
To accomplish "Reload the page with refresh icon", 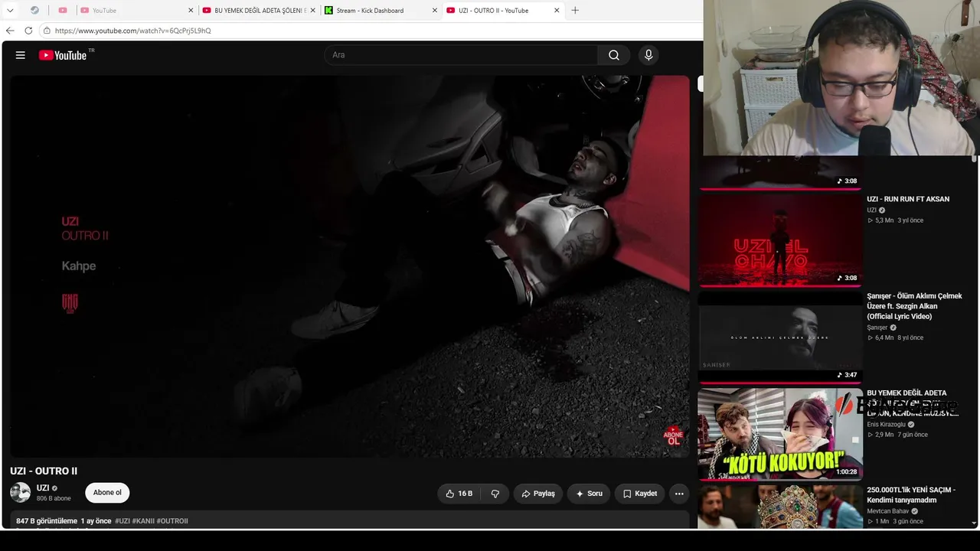I will (x=28, y=31).
